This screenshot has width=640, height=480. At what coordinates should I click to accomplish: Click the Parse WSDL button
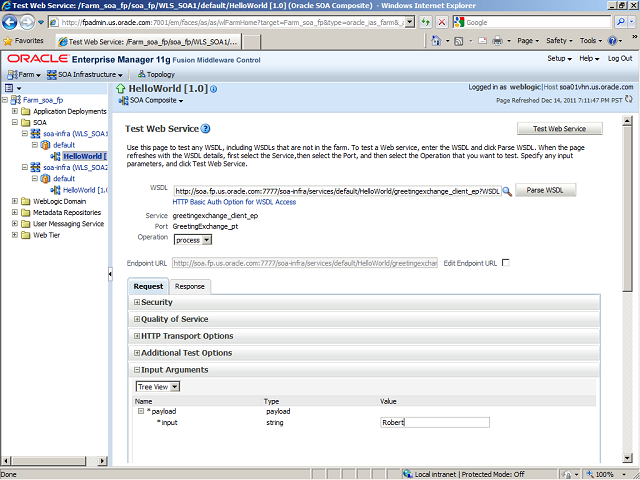pos(545,190)
